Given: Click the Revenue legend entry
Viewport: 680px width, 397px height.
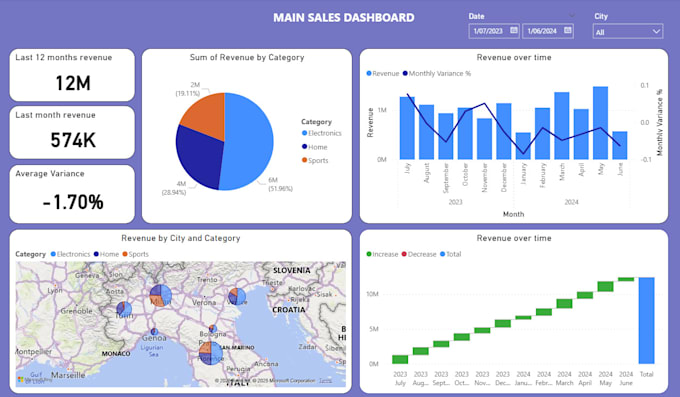Looking at the screenshot, I should (382, 73).
